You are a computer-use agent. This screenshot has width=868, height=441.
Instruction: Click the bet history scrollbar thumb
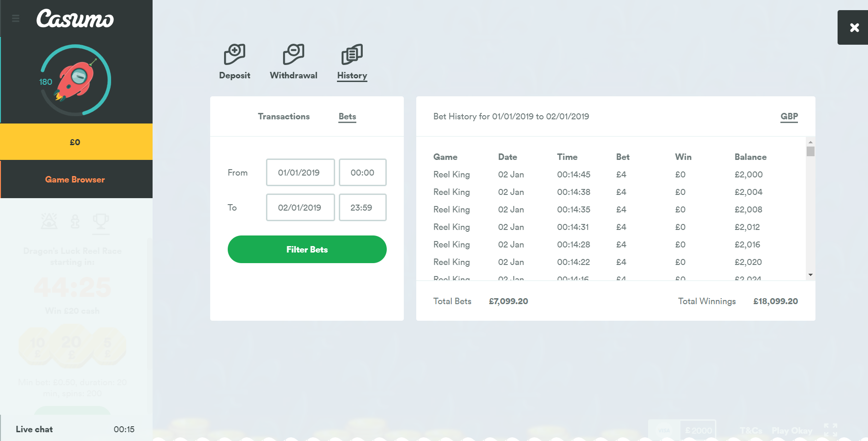(x=810, y=151)
